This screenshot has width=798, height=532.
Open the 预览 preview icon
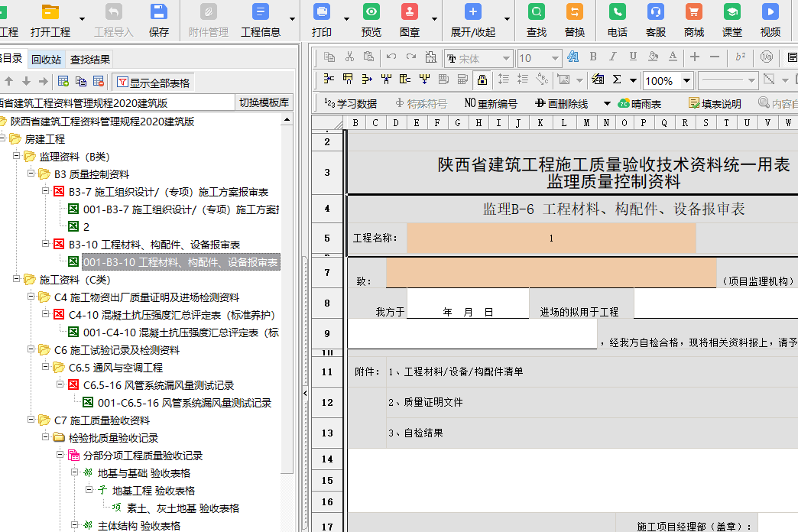click(371, 12)
